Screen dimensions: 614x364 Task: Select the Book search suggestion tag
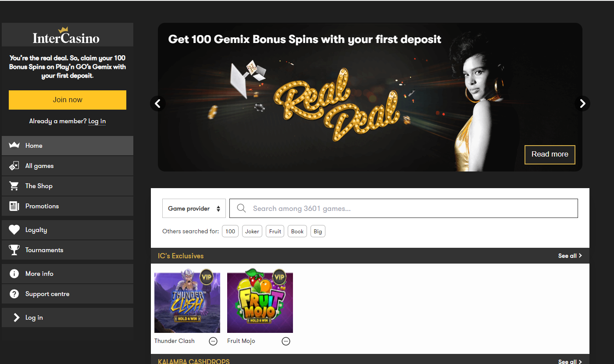(x=297, y=232)
